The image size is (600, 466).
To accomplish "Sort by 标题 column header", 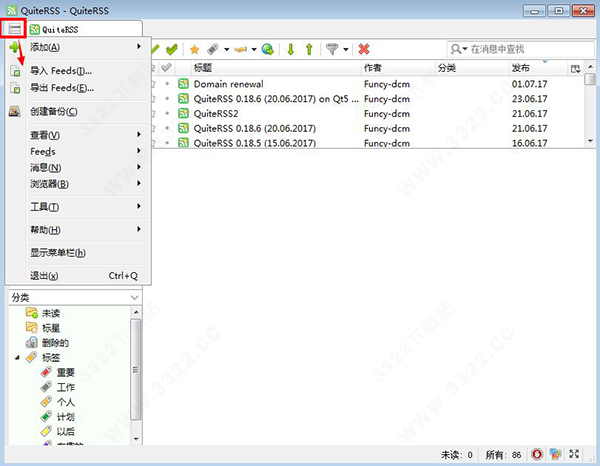I will 276,68.
